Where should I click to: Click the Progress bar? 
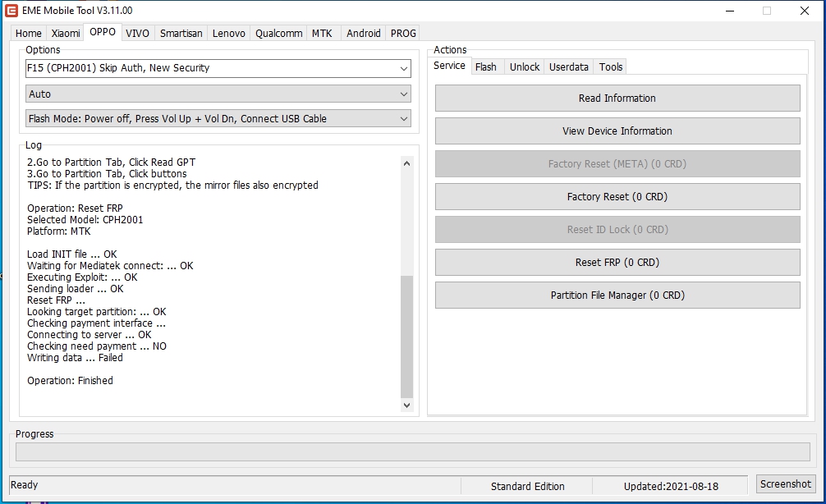tap(412, 451)
